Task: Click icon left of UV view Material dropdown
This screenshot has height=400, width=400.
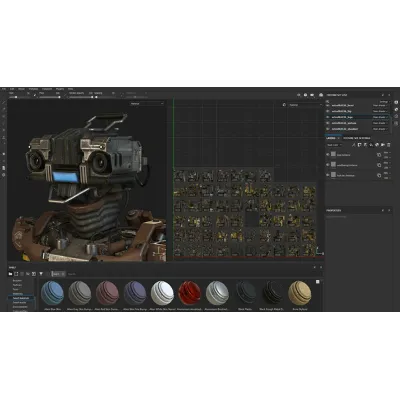Action: pyautogui.click(x=284, y=105)
